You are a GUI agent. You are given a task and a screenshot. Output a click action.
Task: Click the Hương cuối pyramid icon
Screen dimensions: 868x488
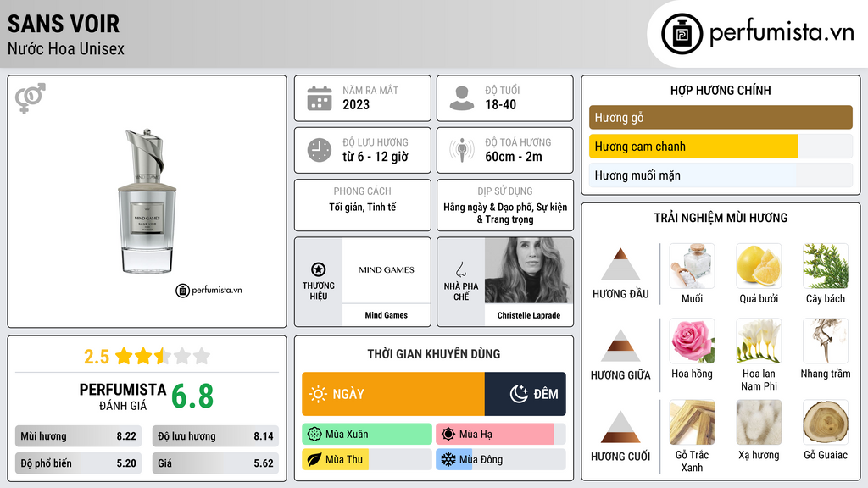620,427
